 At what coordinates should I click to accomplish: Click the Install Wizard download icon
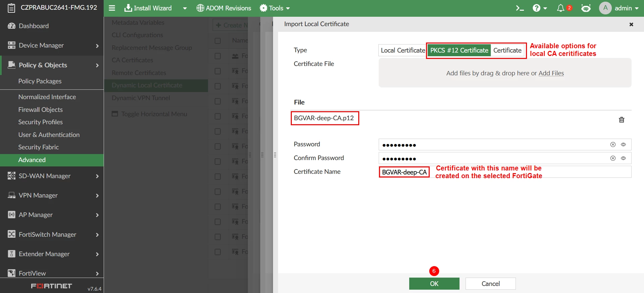click(x=128, y=8)
